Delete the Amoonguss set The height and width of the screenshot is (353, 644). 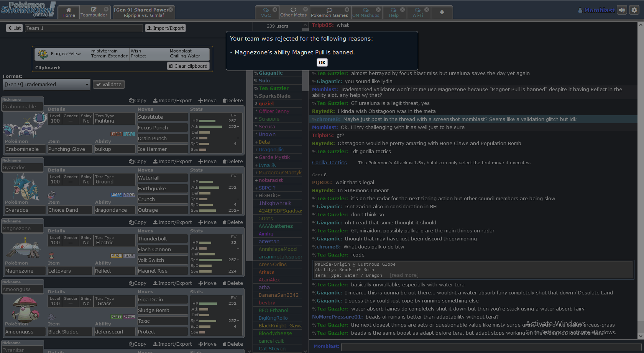[233, 283]
